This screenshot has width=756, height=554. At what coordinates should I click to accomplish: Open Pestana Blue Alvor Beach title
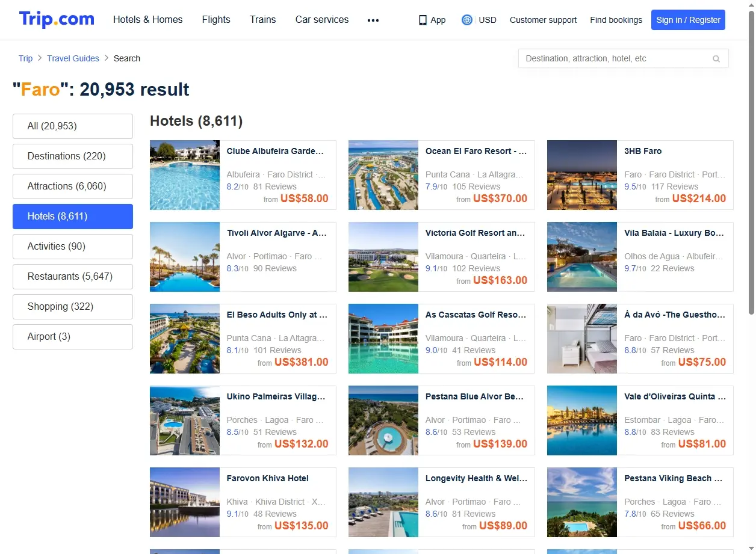point(475,396)
